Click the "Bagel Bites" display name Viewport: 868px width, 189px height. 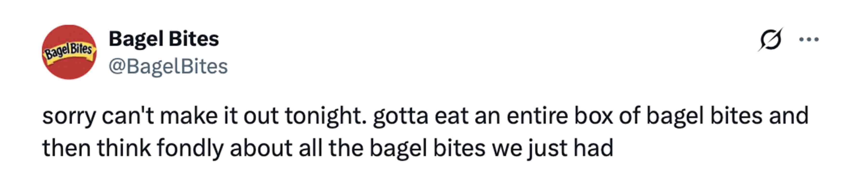click(164, 39)
